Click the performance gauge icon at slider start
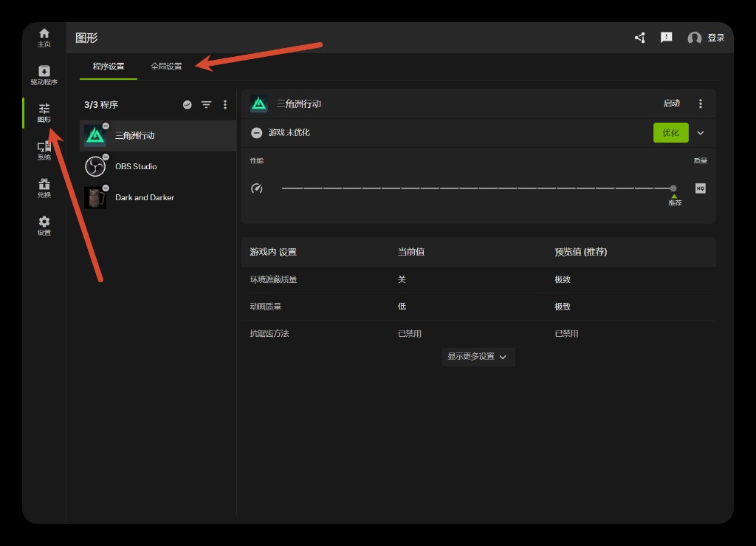Viewport: 756px width, 546px height. click(x=257, y=188)
